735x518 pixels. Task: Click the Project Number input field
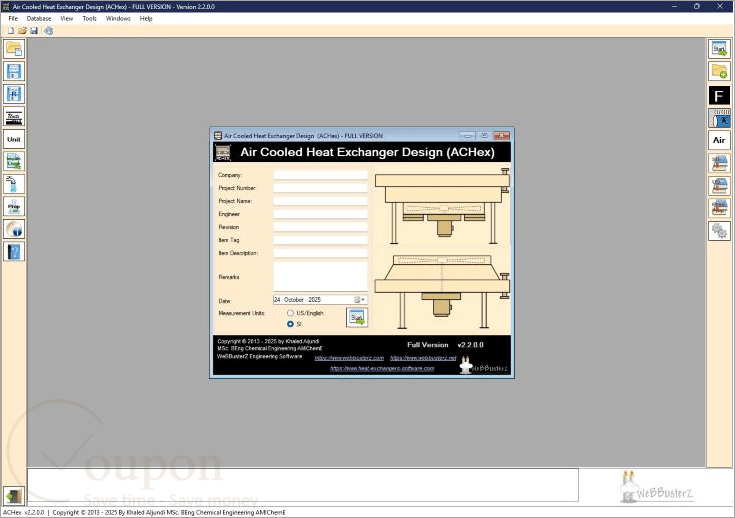(x=320, y=188)
